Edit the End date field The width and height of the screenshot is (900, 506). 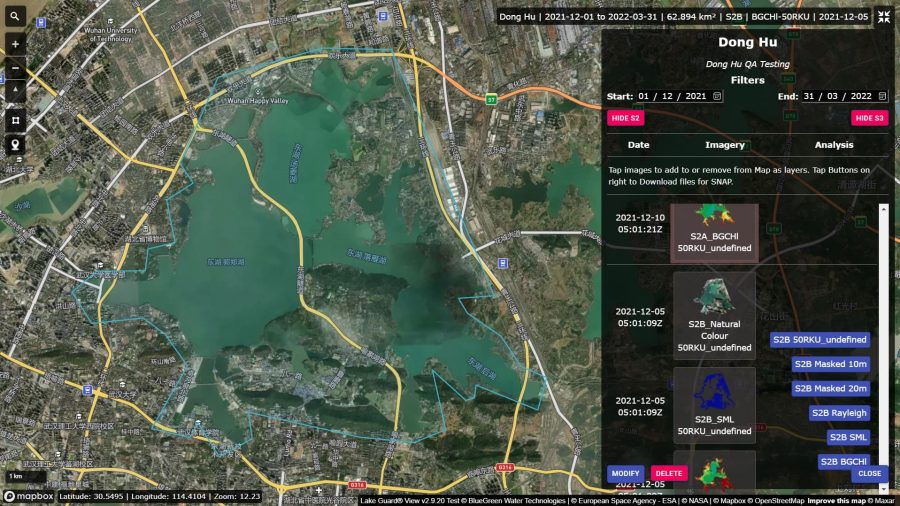845,96
